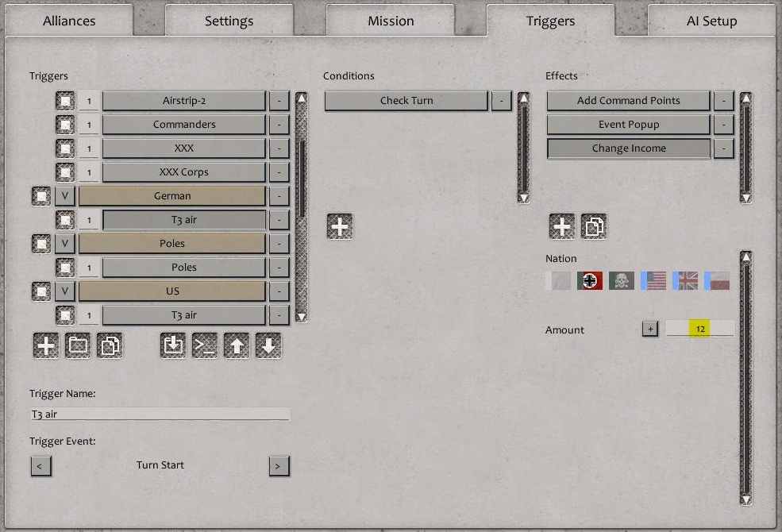The height and width of the screenshot is (532, 782).
Task: Move selected trigger up with arrow icon
Action: click(237, 345)
